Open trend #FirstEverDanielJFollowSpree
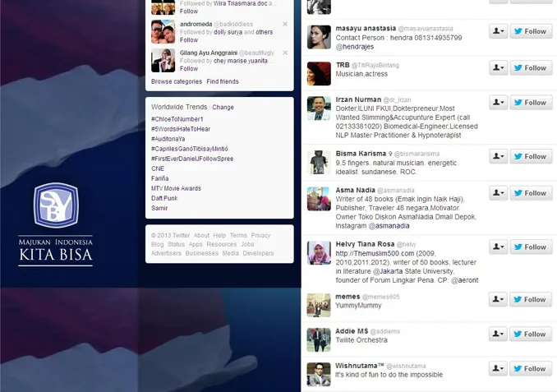The width and height of the screenshot is (557, 392). tap(192, 159)
